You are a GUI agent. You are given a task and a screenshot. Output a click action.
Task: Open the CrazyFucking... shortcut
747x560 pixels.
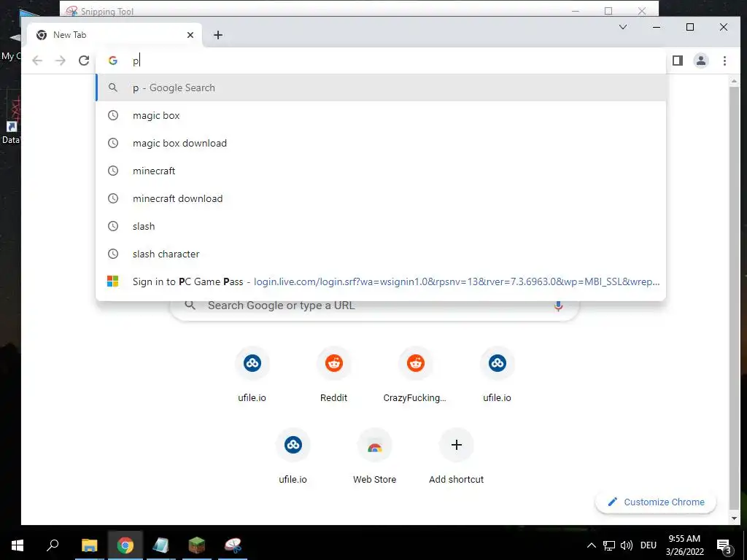coord(415,376)
